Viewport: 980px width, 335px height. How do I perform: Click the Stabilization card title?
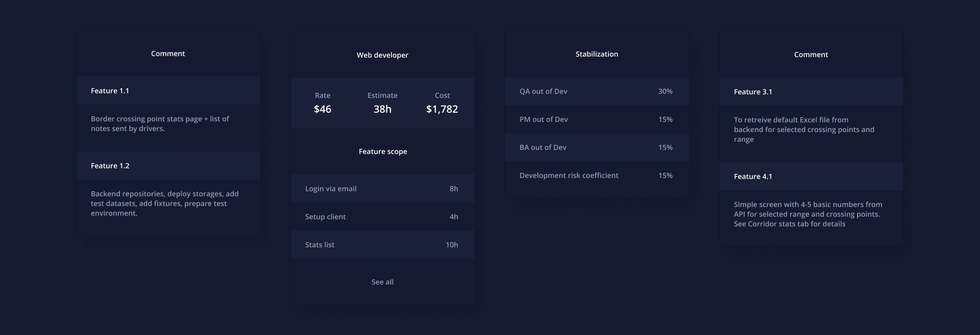point(597,54)
